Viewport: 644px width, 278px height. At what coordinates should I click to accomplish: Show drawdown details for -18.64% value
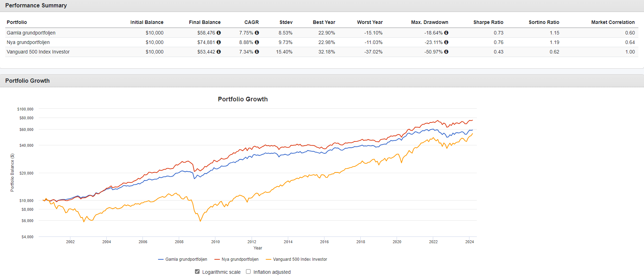[x=446, y=33]
